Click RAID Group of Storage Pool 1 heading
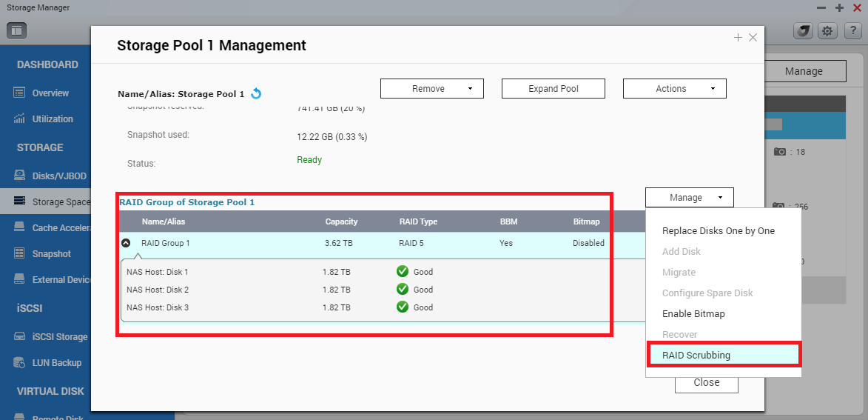Image resolution: width=868 pixels, height=420 pixels. tap(187, 202)
